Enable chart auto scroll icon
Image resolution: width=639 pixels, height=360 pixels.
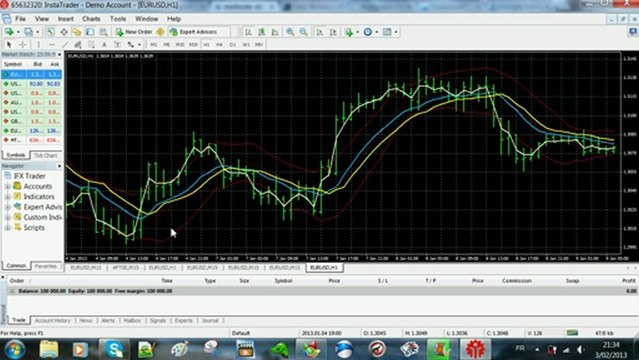pos(320,32)
